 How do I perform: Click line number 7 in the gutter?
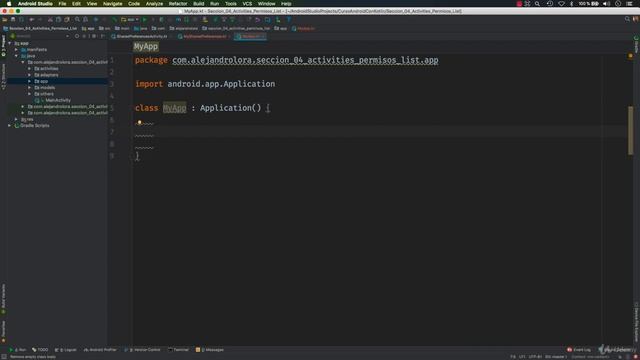coord(112,131)
